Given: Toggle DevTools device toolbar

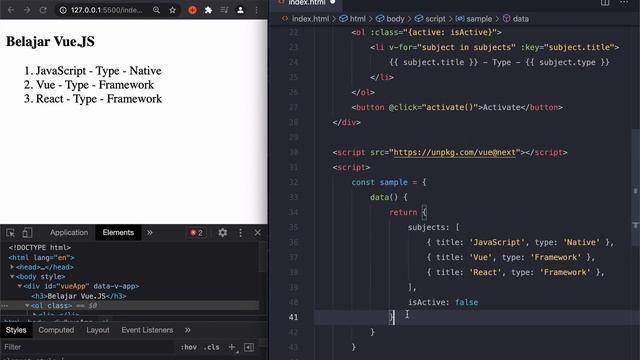Looking at the screenshot, I should click(x=27, y=233).
